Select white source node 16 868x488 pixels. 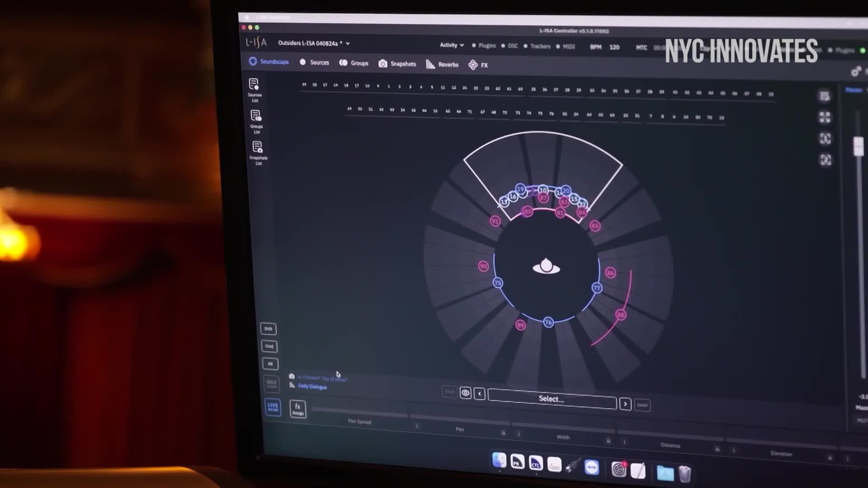coord(513,197)
